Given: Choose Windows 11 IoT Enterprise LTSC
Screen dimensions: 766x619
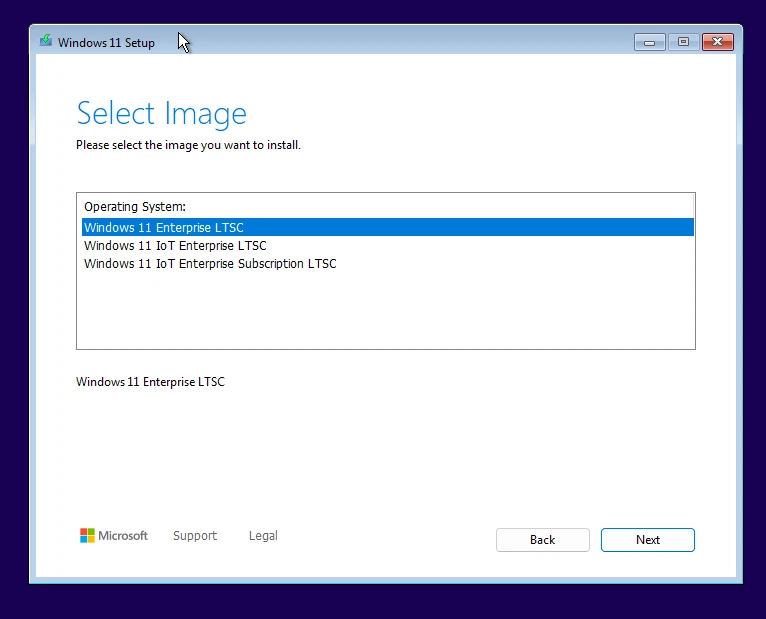Looking at the screenshot, I should pyautogui.click(x=388, y=245).
